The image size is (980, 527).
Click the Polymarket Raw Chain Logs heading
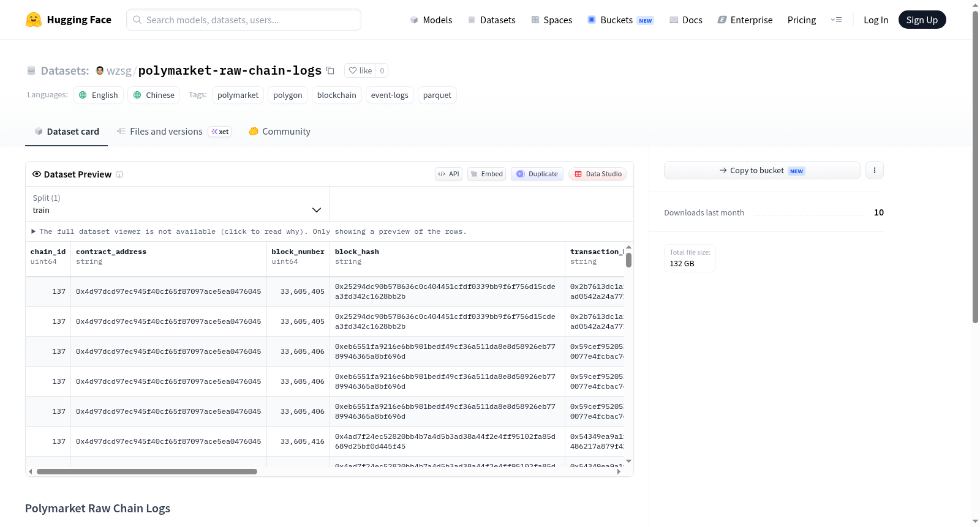pyautogui.click(x=97, y=508)
